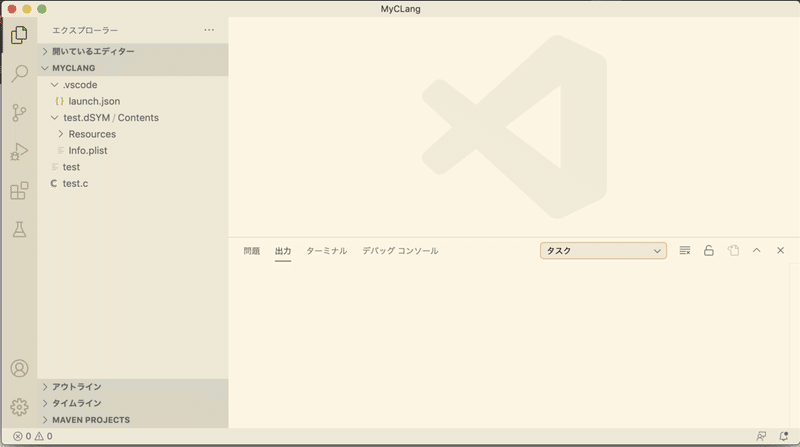Clear the output panel icon
The image size is (800, 447).
(685, 251)
